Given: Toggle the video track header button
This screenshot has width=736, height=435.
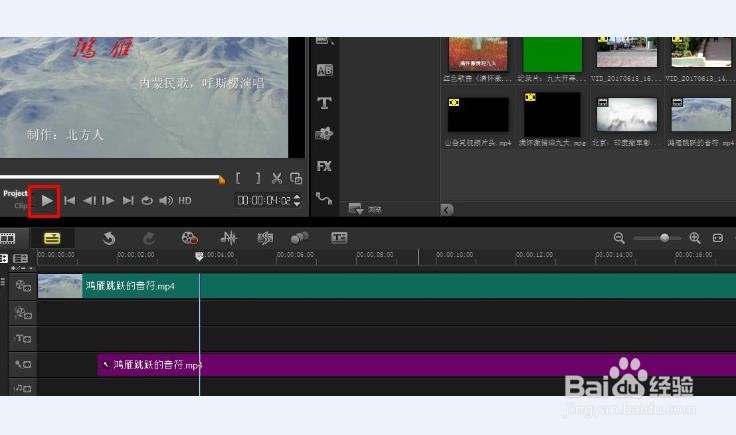Looking at the screenshot, I should tap(23, 286).
